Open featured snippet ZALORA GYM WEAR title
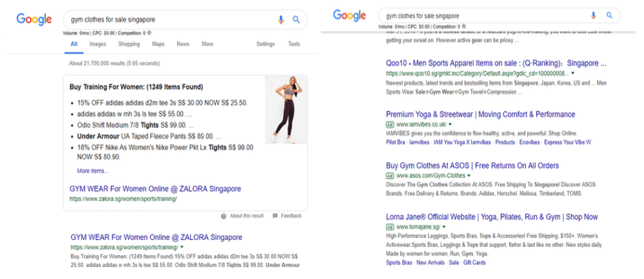The image size is (644, 279). 155,189
